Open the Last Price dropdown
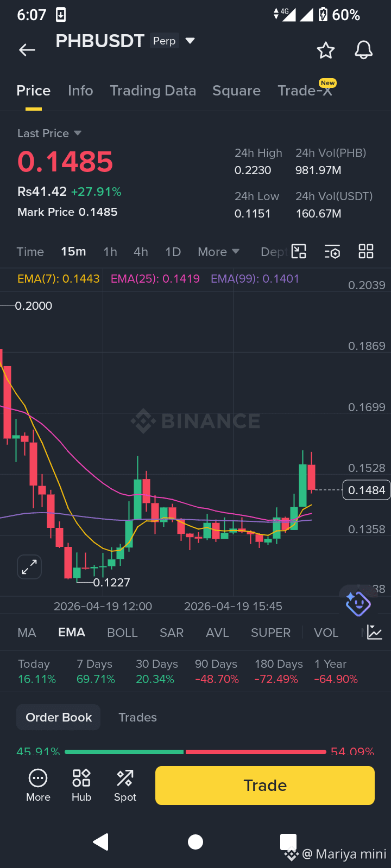 [x=49, y=133]
